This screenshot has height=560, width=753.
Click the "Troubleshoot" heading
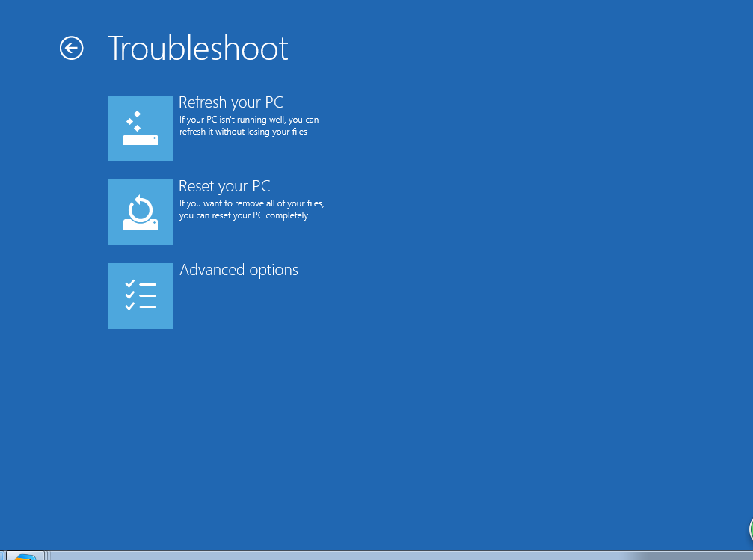click(197, 49)
